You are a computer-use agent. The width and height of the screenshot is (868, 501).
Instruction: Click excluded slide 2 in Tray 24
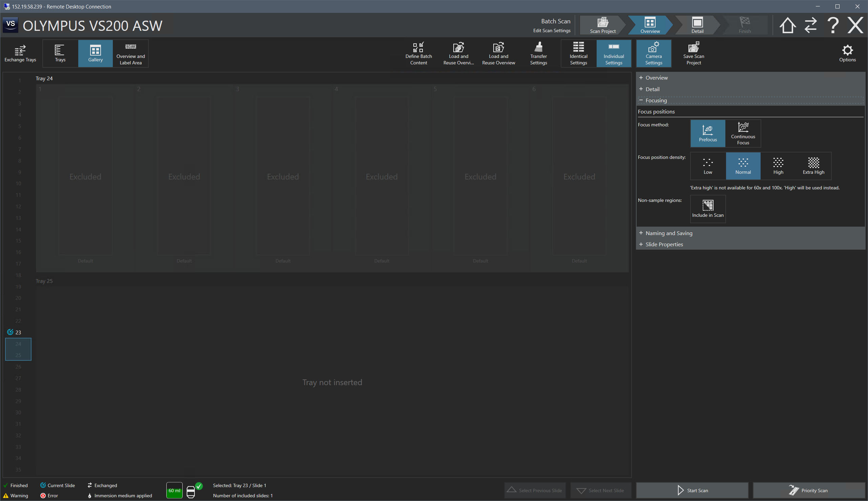pos(184,176)
